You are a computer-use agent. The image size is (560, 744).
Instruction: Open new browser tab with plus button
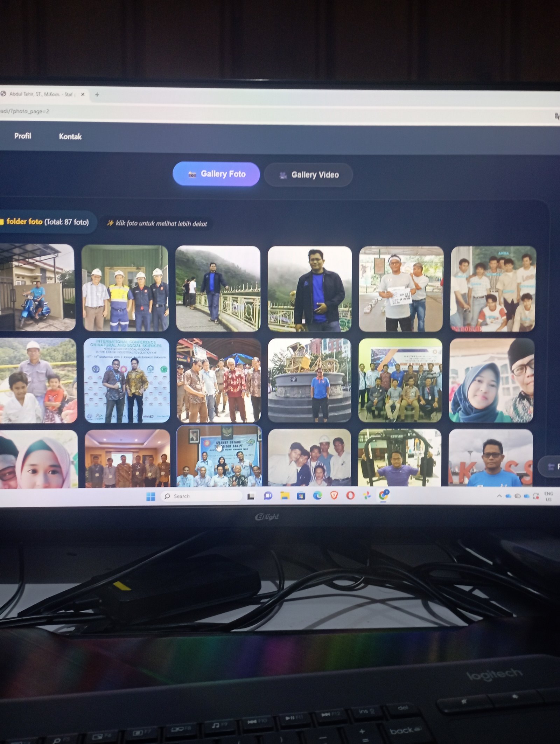tap(97, 95)
